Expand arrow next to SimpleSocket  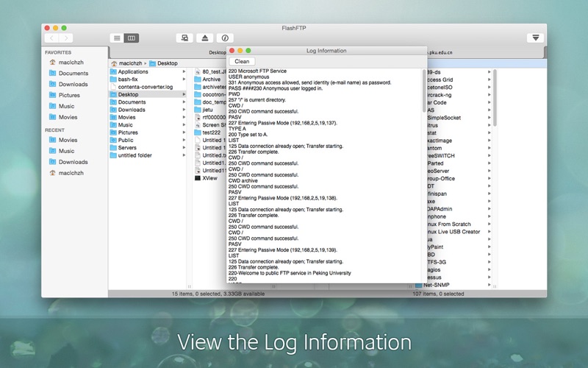[489, 118]
